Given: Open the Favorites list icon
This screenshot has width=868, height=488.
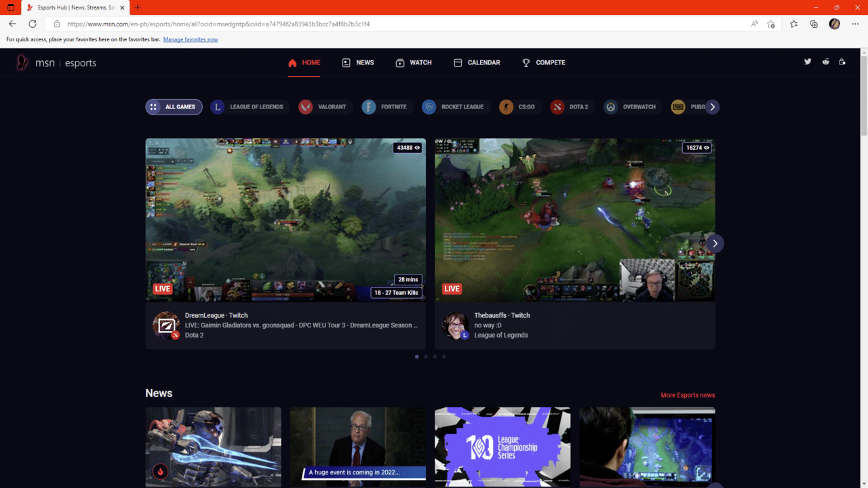Looking at the screenshot, I should [793, 24].
